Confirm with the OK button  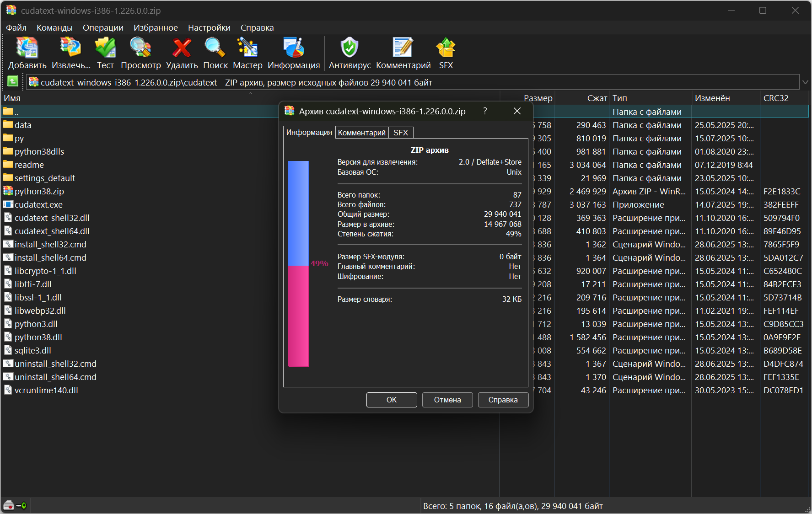click(x=392, y=400)
